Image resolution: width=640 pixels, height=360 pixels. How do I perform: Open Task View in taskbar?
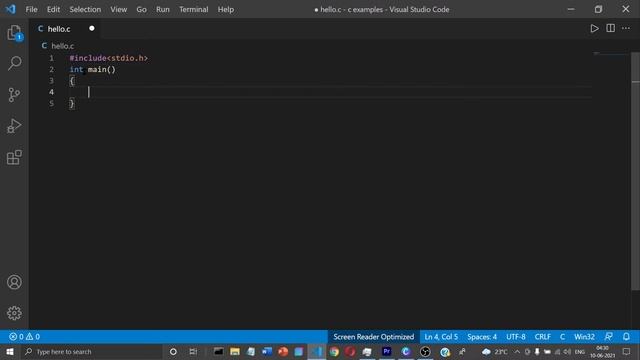[x=193, y=351]
